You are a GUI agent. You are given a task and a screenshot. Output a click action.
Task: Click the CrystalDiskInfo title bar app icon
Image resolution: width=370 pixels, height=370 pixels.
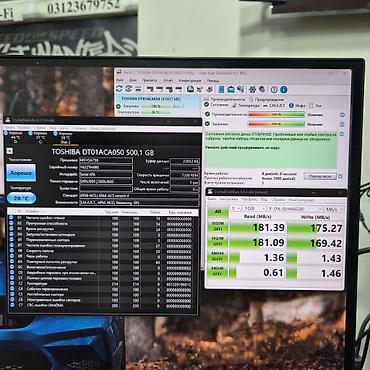7,120
